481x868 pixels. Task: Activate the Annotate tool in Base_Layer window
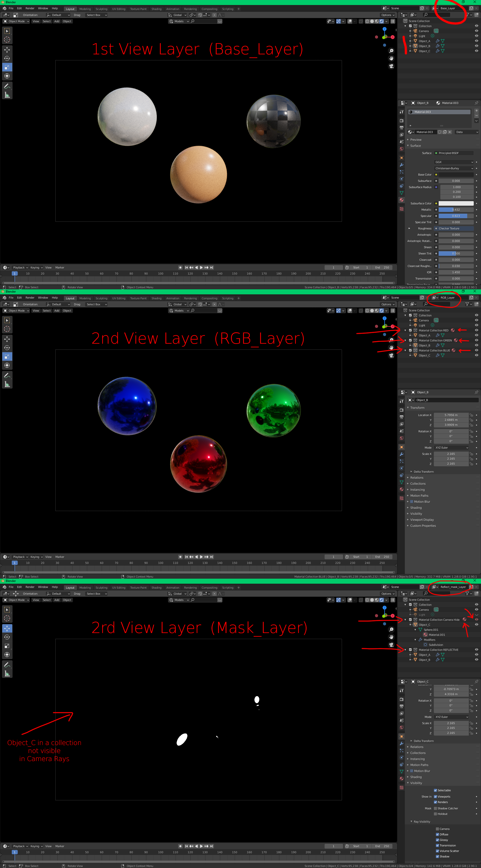[x=7, y=86]
